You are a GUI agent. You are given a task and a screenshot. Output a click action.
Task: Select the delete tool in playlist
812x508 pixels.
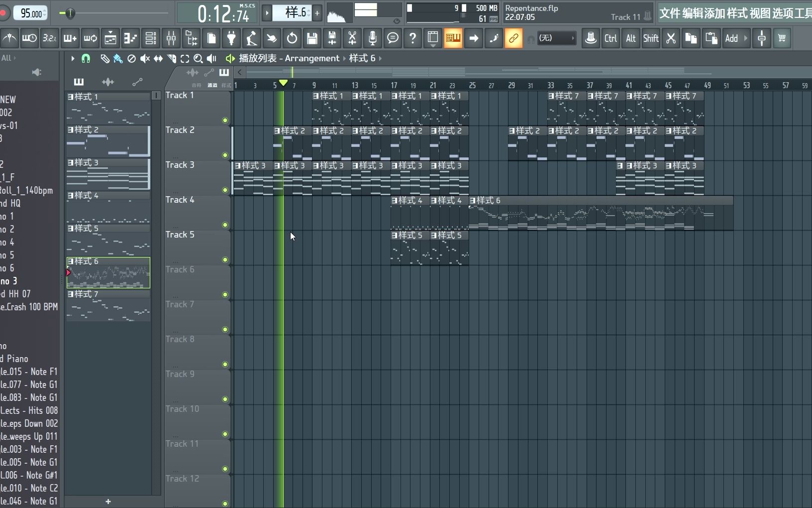[x=131, y=59]
